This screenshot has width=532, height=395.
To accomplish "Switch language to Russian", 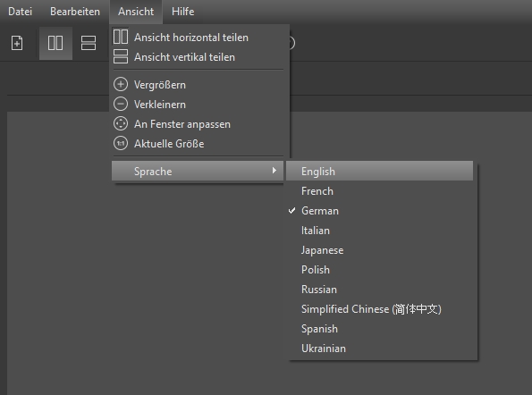I will tap(379, 290).
